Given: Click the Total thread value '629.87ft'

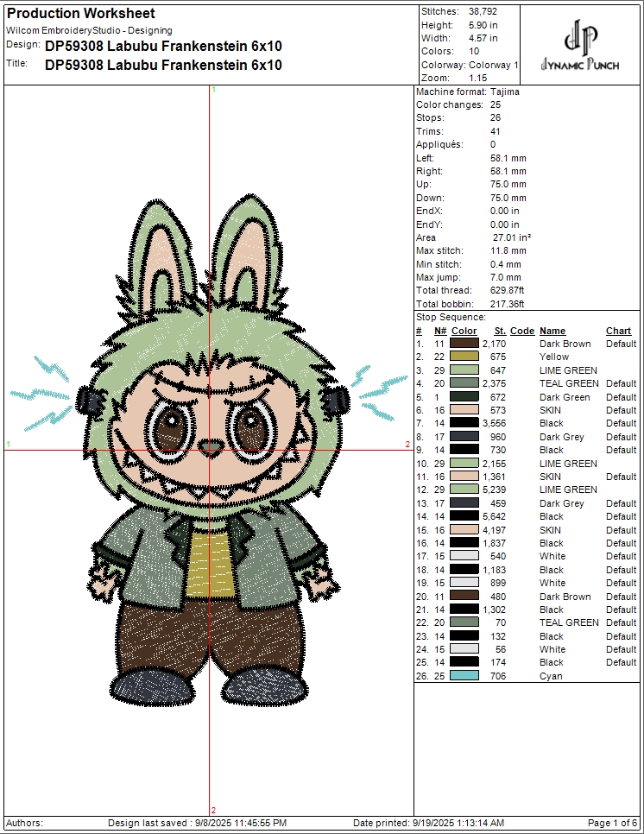Looking at the screenshot, I should coord(508,290).
